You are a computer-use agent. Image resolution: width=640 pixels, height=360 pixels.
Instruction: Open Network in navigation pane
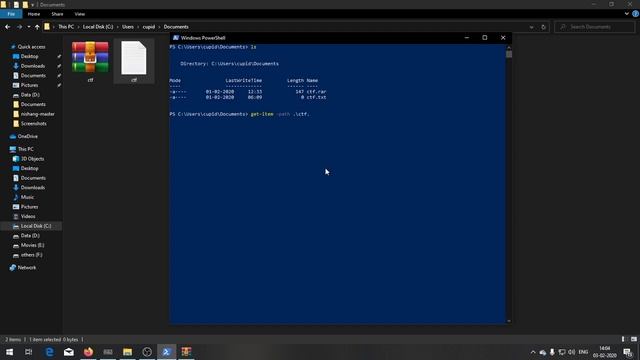pyautogui.click(x=27, y=268)
